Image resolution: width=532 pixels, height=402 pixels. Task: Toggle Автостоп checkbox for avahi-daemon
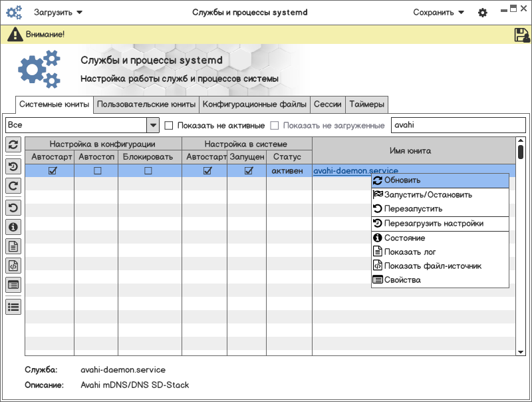(x=97, y=171)
